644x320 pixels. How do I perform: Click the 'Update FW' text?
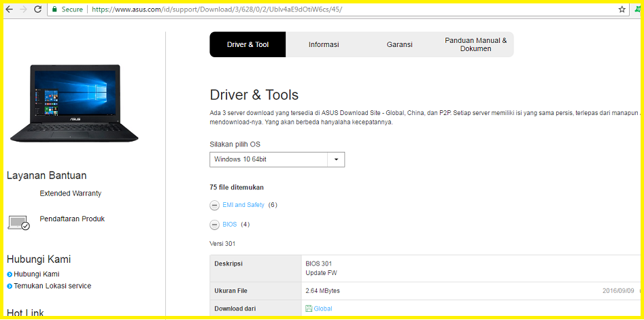click(321, 273)
